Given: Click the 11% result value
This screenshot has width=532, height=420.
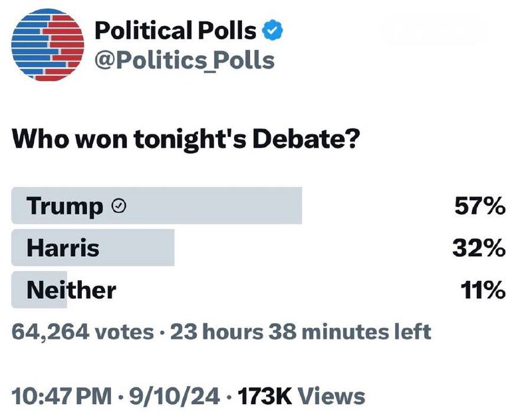Looking at the screenshot, I should click(x=483, y=290).
